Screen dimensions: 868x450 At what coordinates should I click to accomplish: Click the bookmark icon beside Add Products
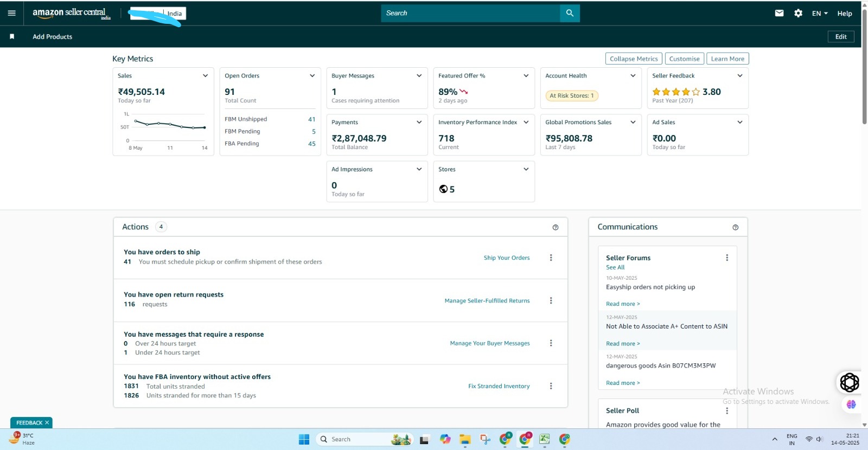coord(12,36)
